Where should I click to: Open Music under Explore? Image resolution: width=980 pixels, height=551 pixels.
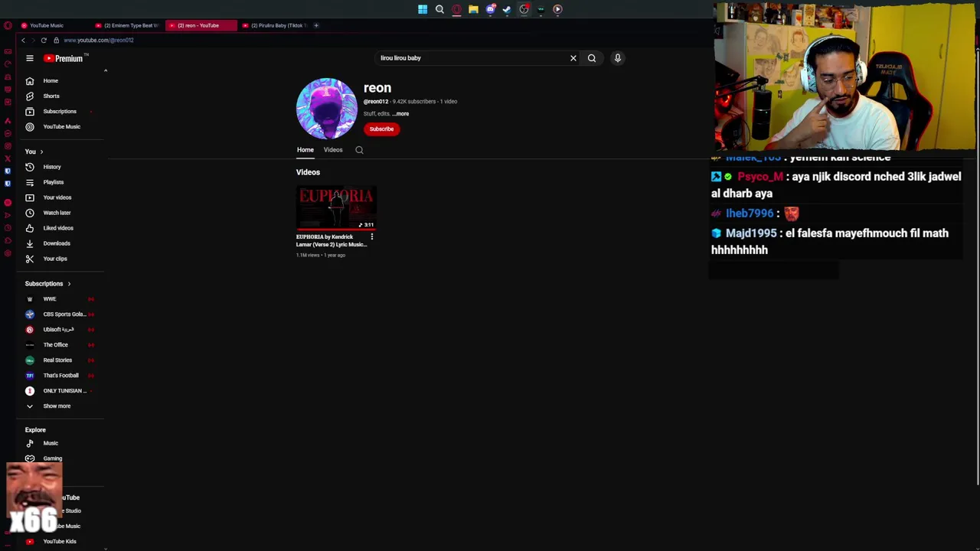pyautogui.click(x=50, y=443)
